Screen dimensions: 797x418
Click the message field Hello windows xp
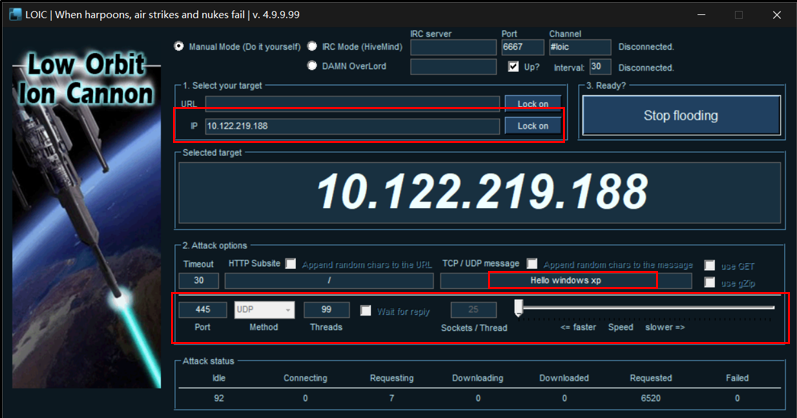coord(566,281)
